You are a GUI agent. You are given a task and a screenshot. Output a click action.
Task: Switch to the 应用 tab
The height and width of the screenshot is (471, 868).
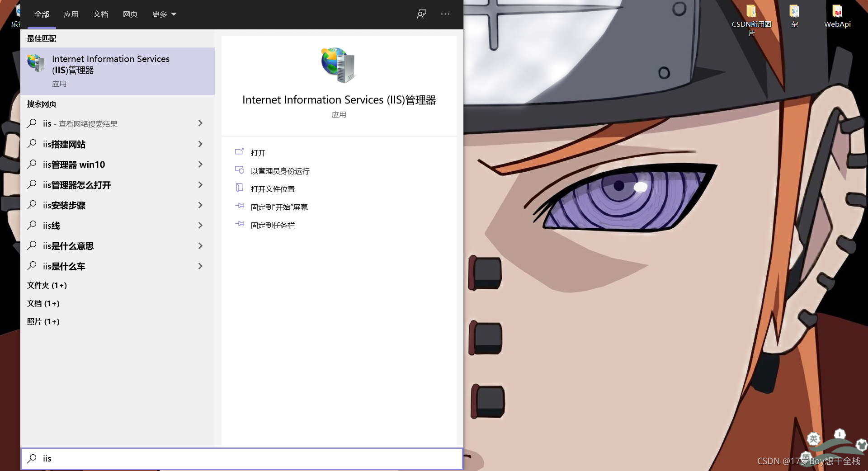tap(71, 14)
